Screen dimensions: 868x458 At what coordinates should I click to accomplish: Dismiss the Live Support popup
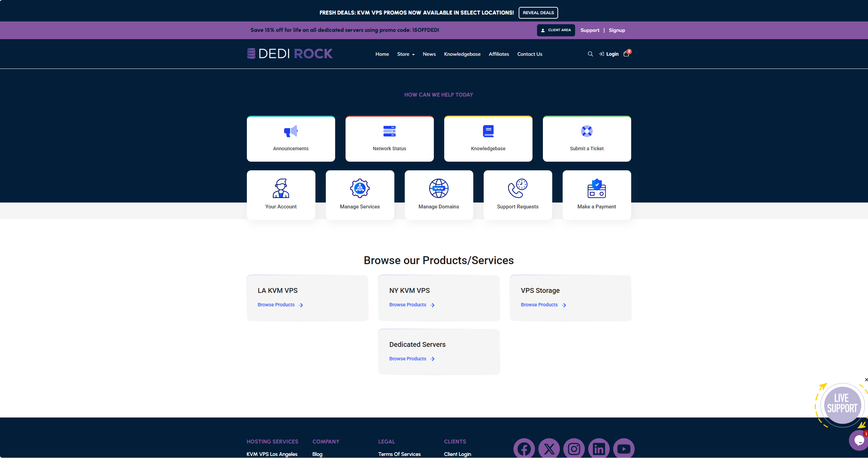coord(866,380)
